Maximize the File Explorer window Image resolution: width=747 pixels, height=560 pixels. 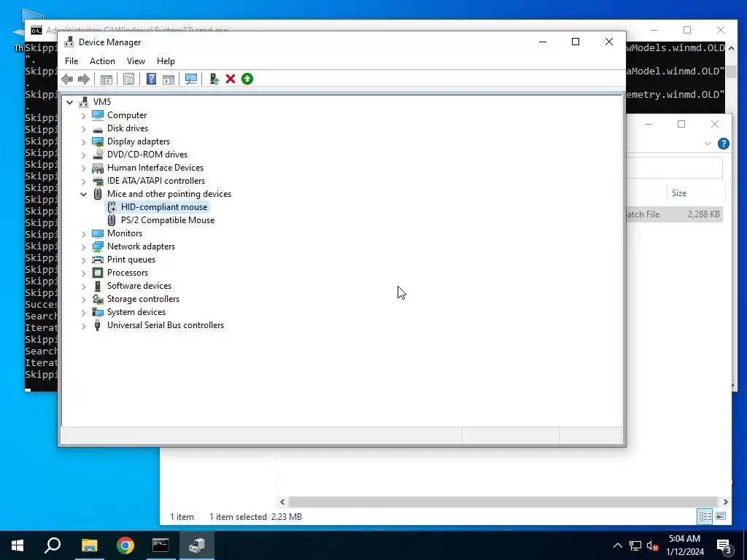pyautogui.click(x=681, y=124)
